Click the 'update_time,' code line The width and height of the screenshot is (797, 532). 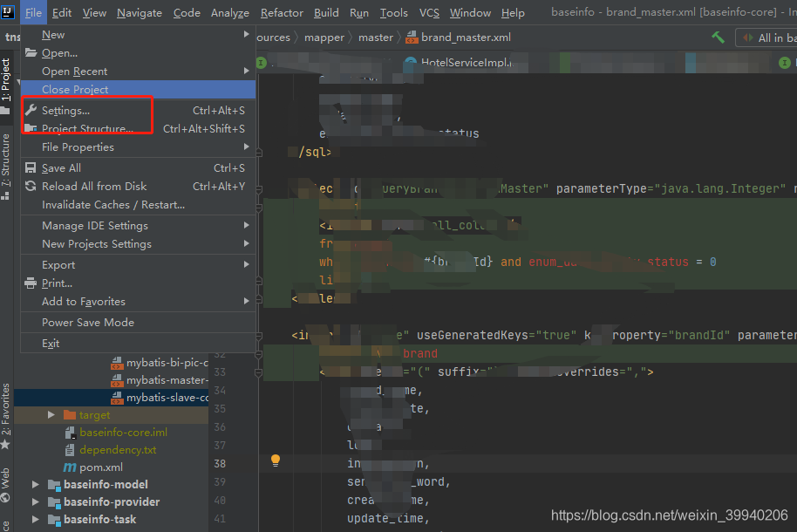[388, 518]
